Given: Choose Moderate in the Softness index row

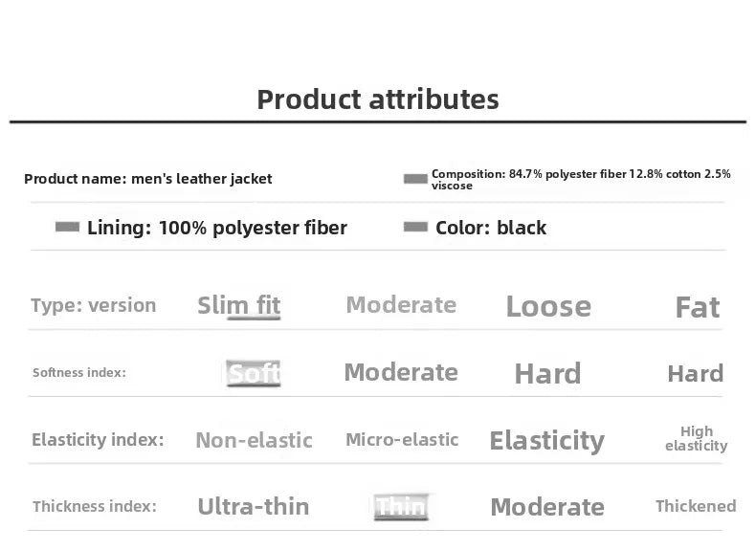Looking at the screenshot, I should [401, 372].
